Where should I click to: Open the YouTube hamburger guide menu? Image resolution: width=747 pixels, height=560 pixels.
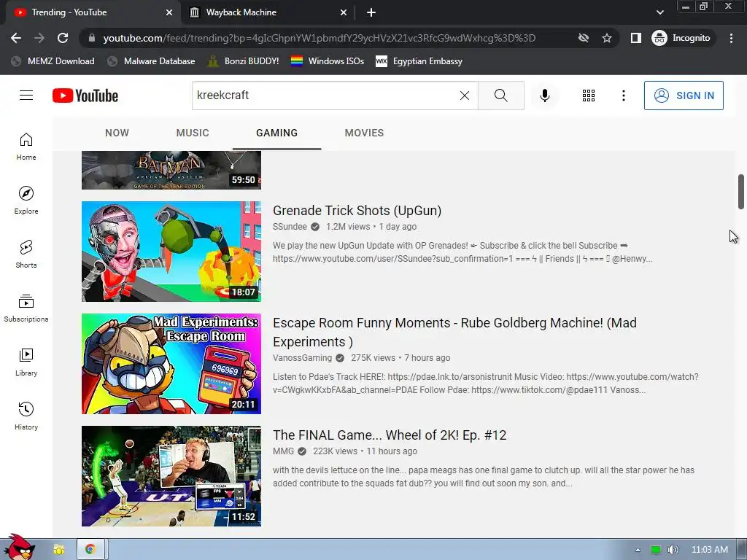[x=26, y=96]
